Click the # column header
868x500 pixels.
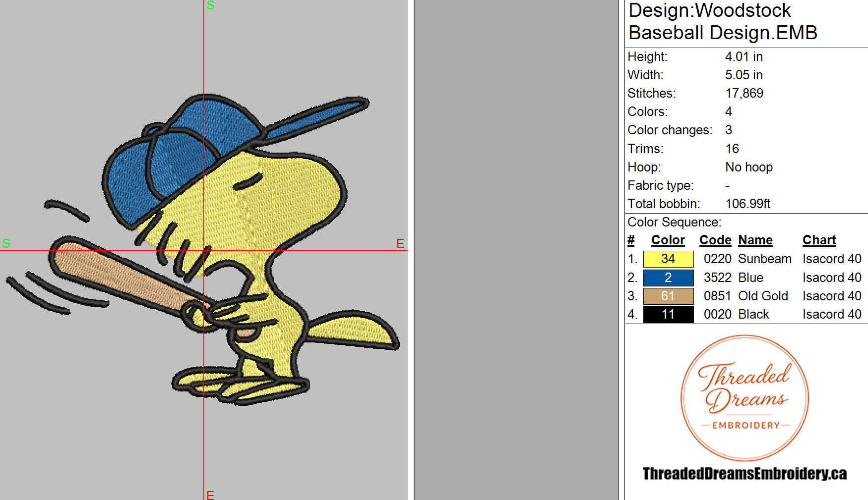[x=631, y=240]
